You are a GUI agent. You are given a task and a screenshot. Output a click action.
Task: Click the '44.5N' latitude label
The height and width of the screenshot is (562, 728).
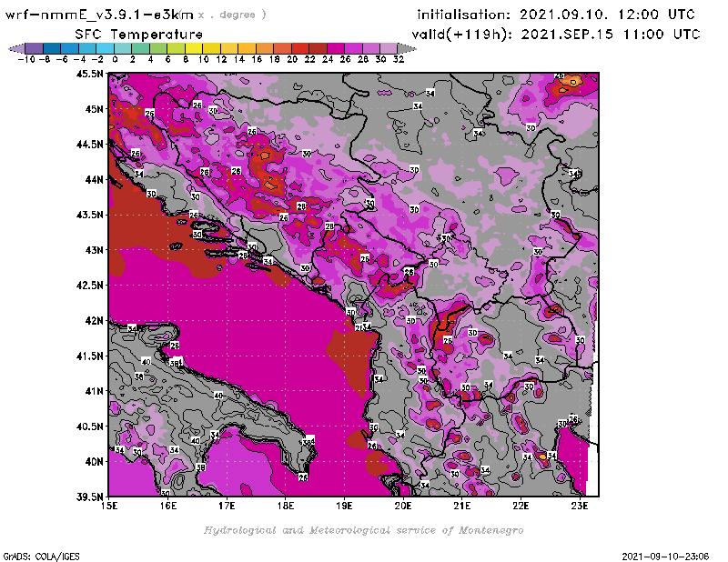coord(89,145)
